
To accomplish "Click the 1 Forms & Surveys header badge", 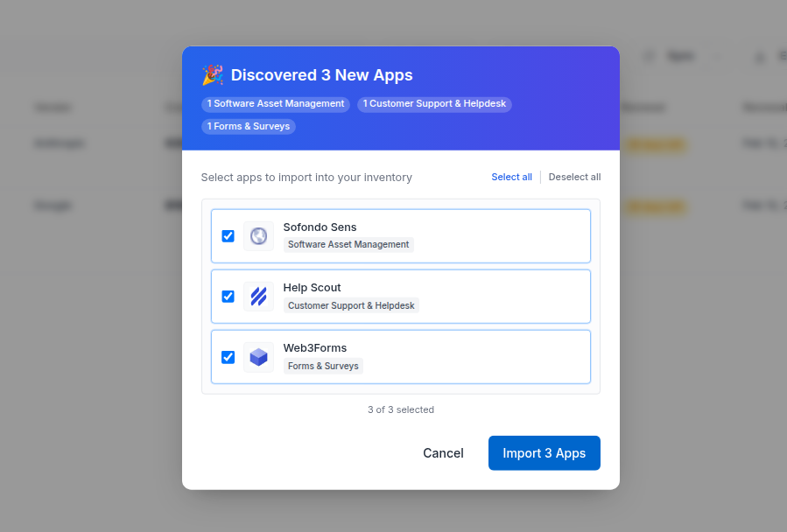I will coord(249,126).
